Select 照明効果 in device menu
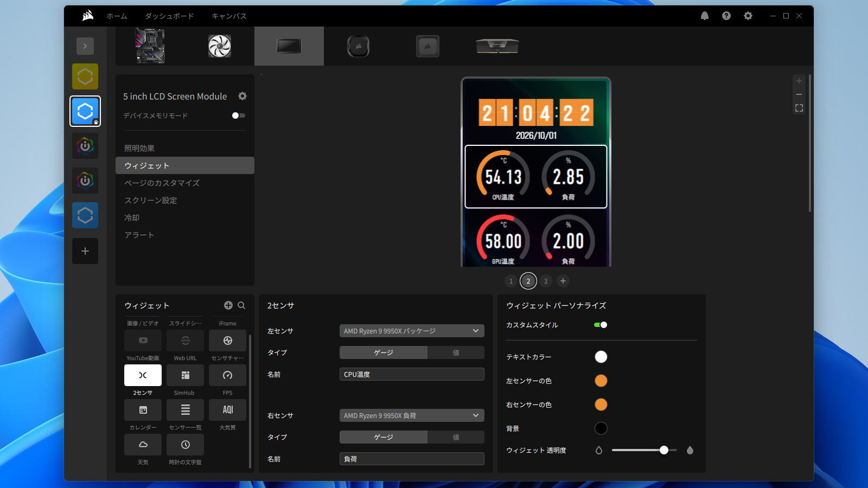Screen dimensions: 868x488 point(185,148)
